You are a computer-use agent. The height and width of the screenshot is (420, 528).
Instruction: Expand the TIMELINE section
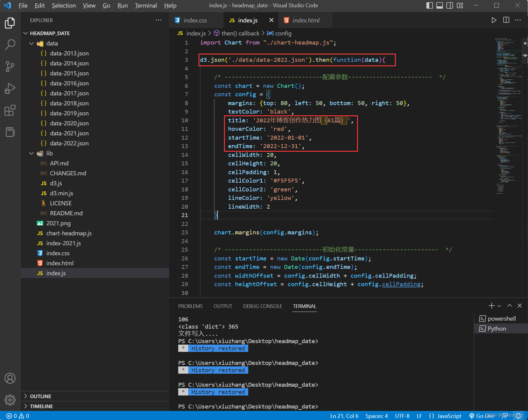(95, 406)
